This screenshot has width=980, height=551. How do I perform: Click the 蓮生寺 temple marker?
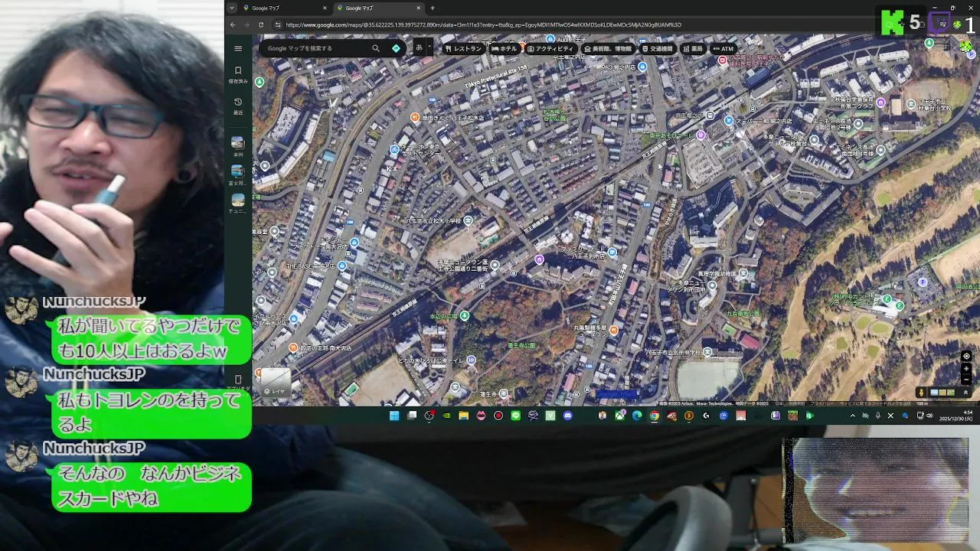coord(503,393)
